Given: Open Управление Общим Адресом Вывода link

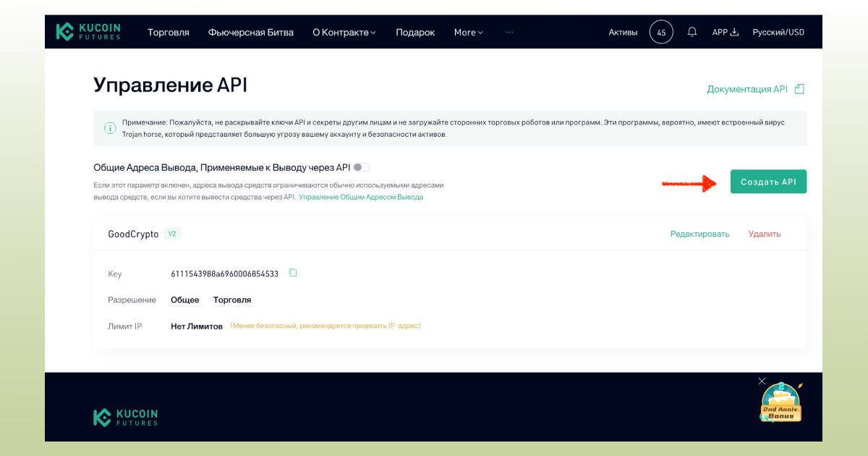Looking at the screenshot, I should 360,196.
